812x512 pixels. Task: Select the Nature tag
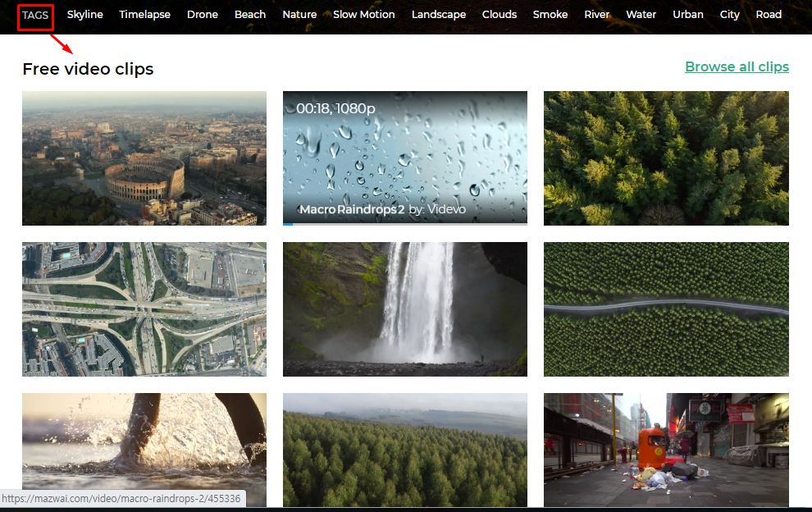[299, 15]
